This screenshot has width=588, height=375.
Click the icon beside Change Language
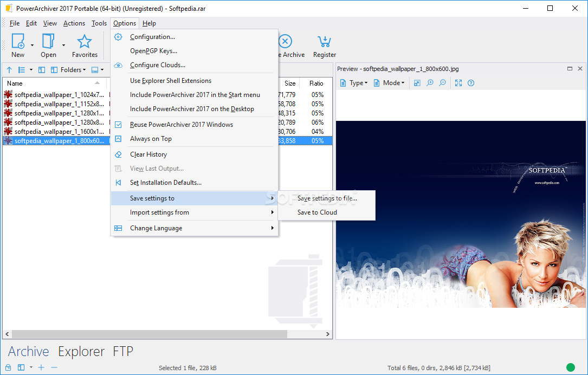pyautogui.click(x=118, y=228)
